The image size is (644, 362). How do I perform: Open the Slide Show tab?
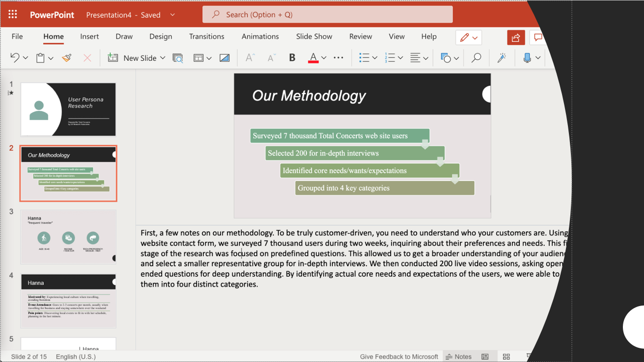(x=314, y=36)
